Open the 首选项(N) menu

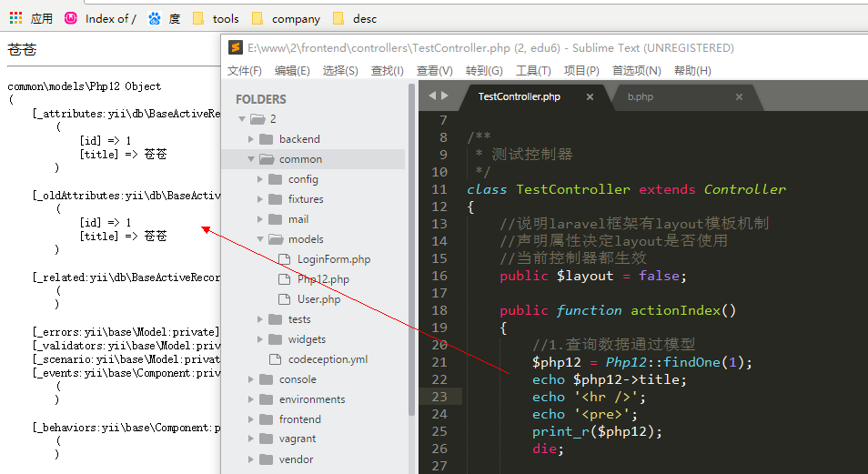[x=636, y=71]
